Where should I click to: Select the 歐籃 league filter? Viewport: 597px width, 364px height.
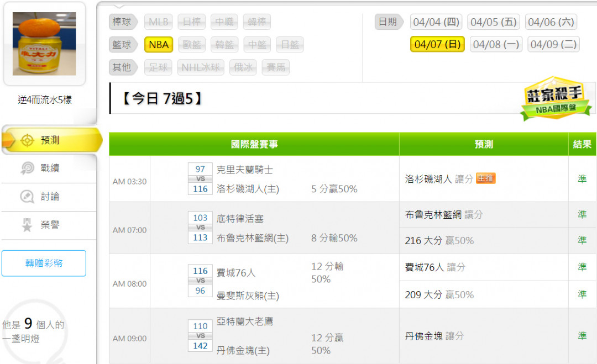pos(192,45)
